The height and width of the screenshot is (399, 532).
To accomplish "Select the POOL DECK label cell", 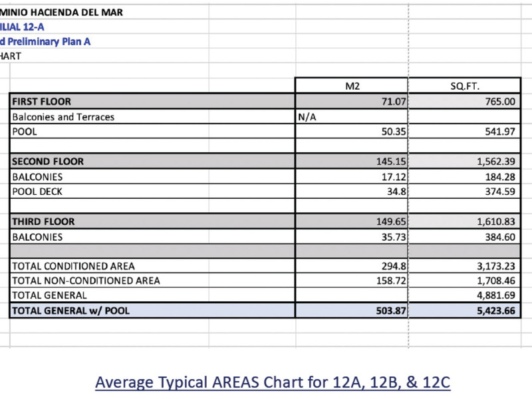I will click(x=152, y=191).
